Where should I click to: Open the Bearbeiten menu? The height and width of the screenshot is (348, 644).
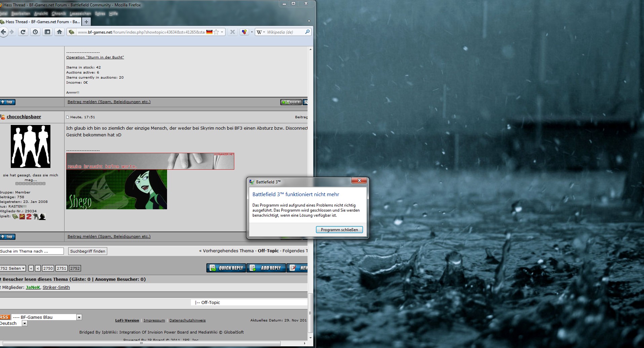(x=21, y=13)
